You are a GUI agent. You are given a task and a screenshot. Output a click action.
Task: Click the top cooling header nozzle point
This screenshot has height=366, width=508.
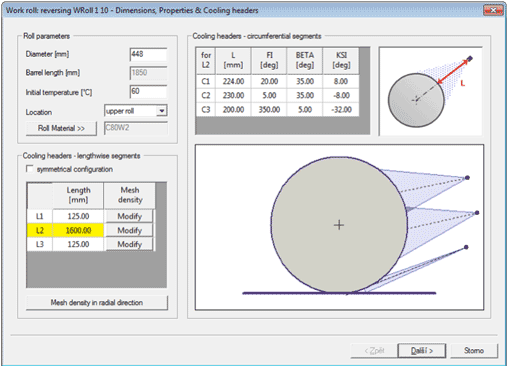pyautogui.click(x=467, y=178)
